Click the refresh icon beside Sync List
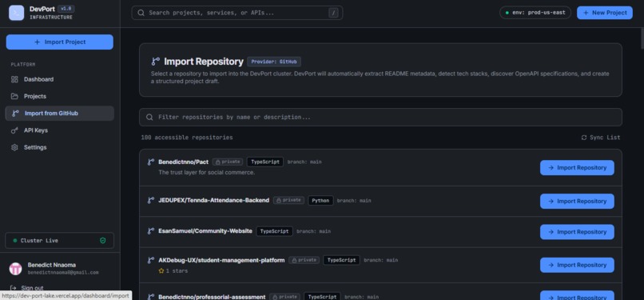644x300 pixels. click(584, 138)
